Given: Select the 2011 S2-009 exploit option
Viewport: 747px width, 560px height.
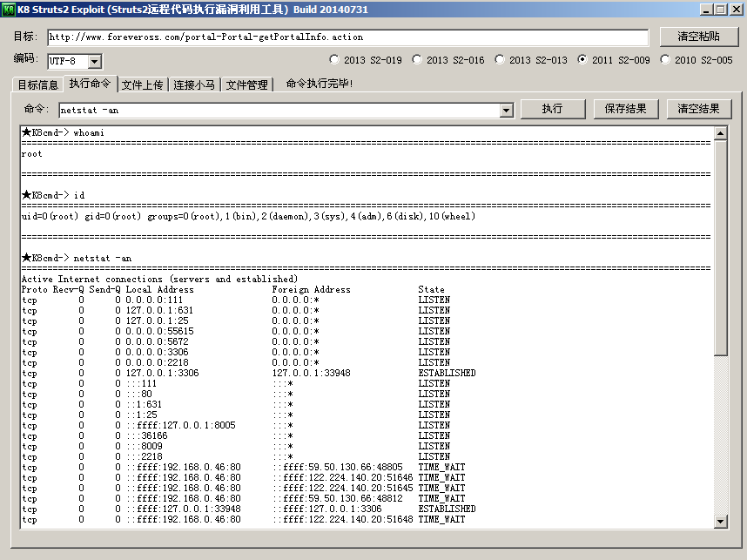Looking at the screenshot, I should [614, 60].
